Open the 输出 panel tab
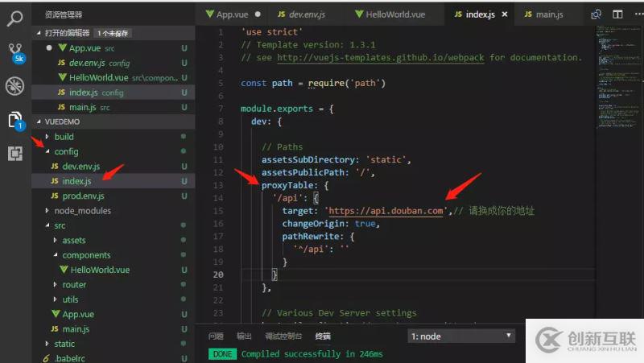The image size is (644, 363). tap(244, 336)
